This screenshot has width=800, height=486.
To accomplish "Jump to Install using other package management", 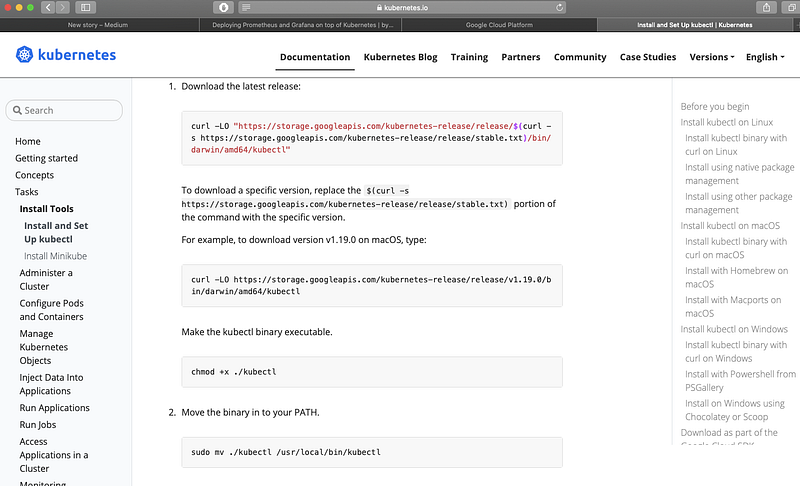I will point(738,203).
